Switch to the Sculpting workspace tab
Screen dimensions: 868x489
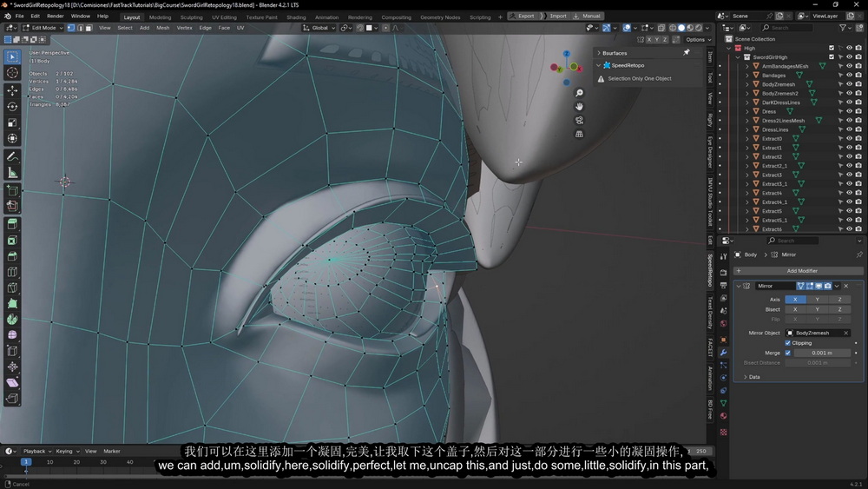tap(191, 17)
